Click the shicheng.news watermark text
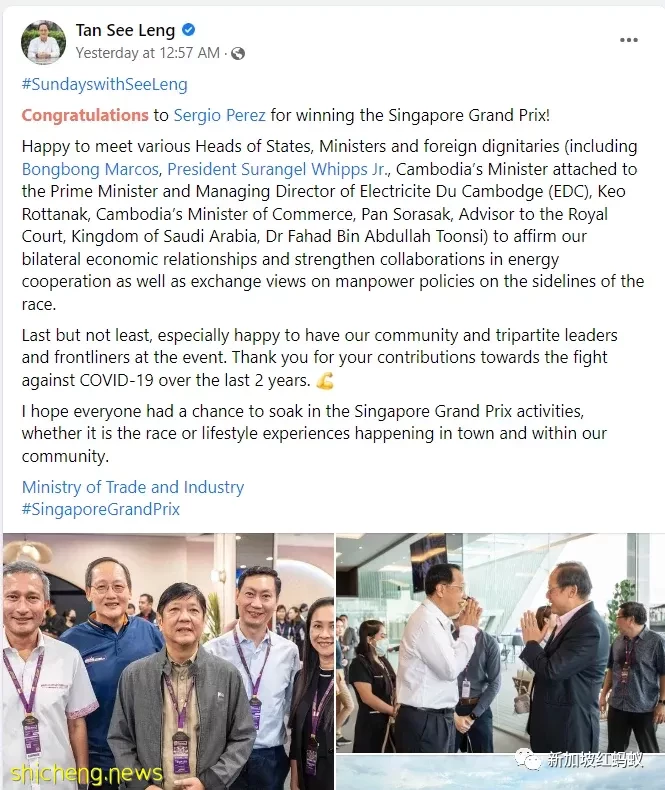Viewport: 665px width, 790px height. tap(86, 773)
